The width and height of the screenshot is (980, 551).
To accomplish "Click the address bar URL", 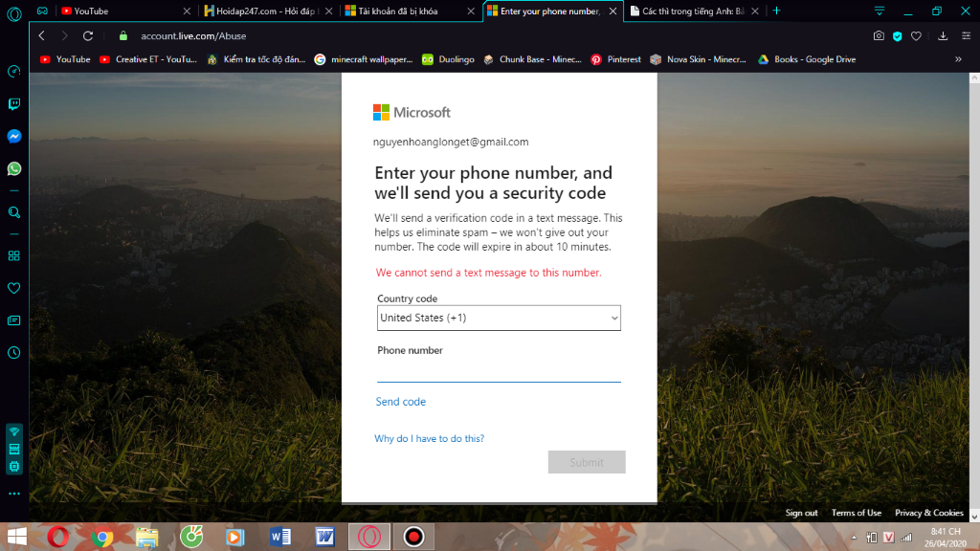I will click(193, 36).
